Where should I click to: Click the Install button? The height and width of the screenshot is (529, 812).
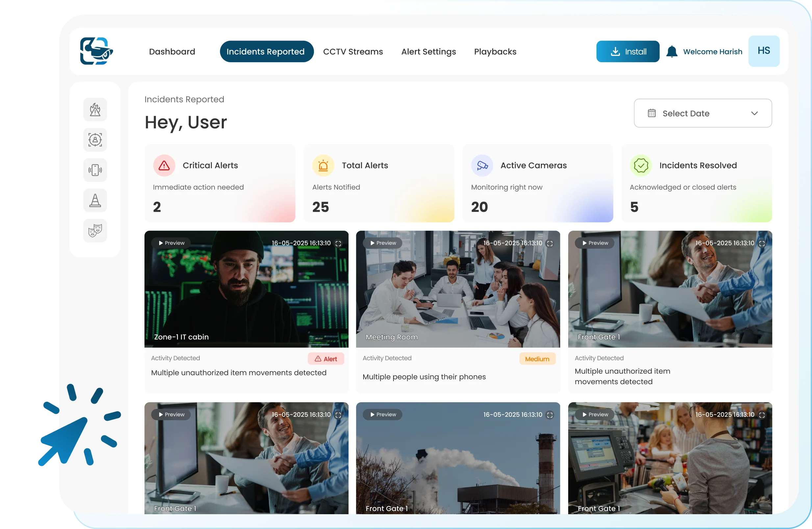coord(627,52)
